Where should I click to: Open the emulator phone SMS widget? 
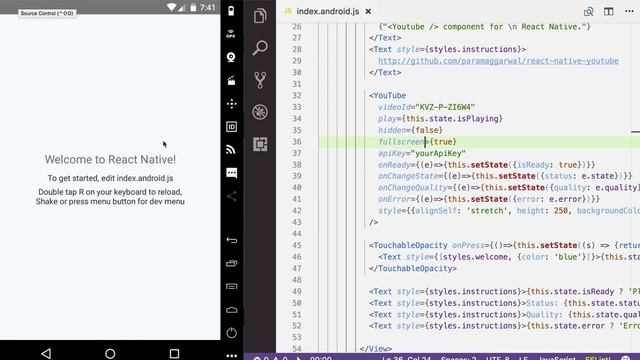pyautogui.click(x=231, y=173)
